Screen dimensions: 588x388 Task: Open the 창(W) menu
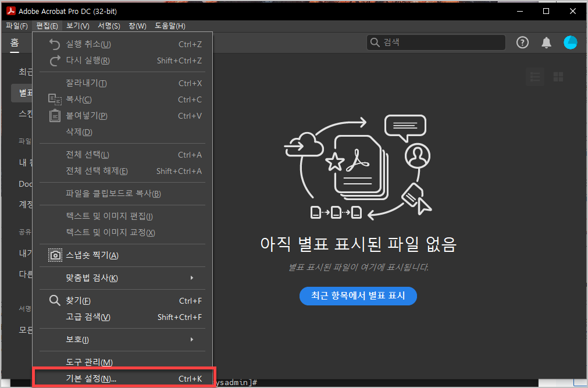pos(137,26)
